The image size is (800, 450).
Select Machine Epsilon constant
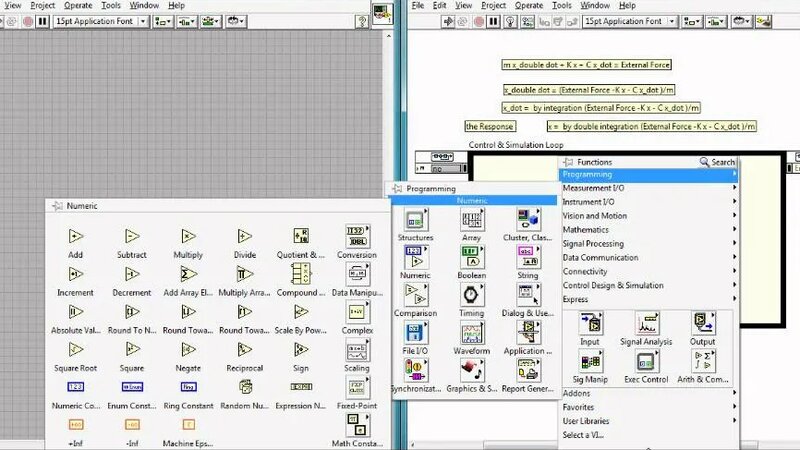[x=188, y=424]
